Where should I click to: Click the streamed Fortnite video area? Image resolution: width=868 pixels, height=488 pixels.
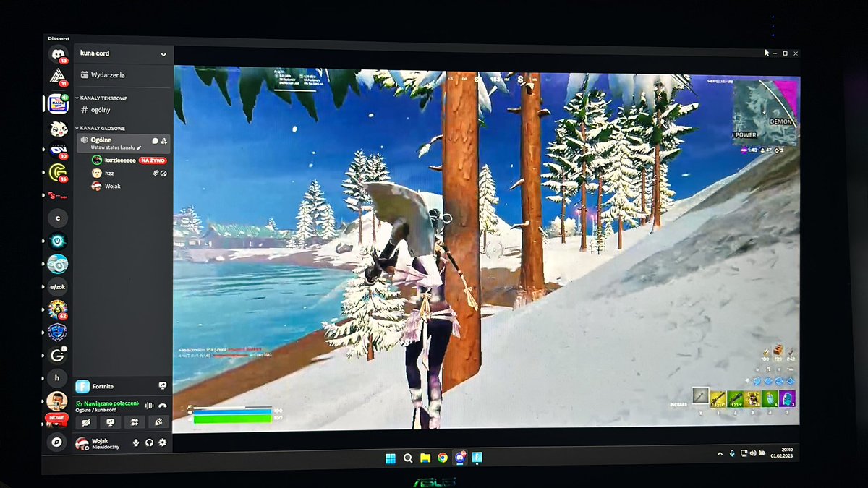tap(486, 249)
